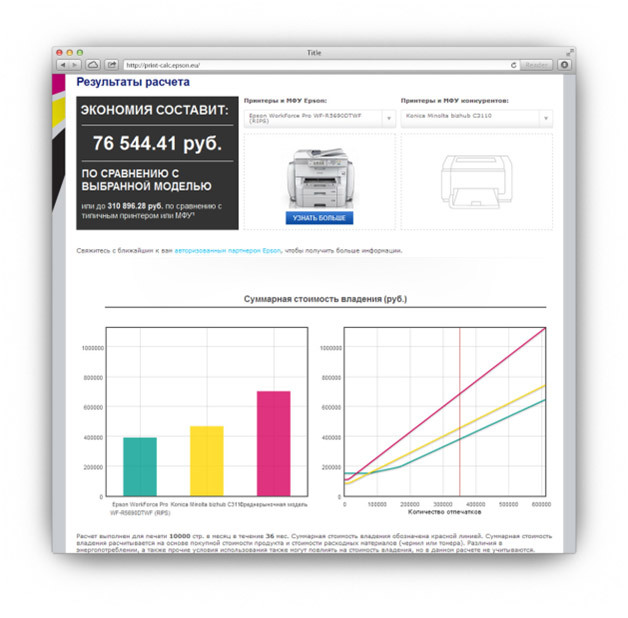The width and height of the screenshot is (628, 618).
Task: Open the Konica Minolta bizhub C3110 dropdown
Action: click(x=477, y=119)
